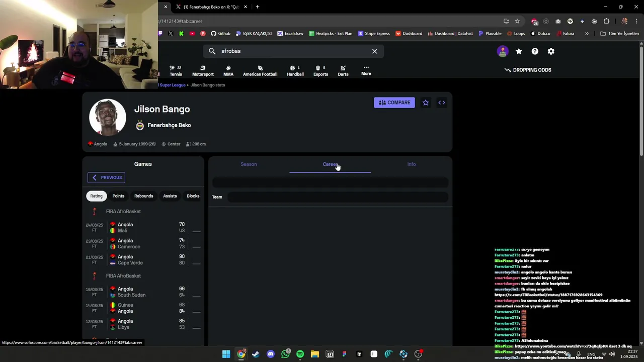Select the Rating filter chip

click(97, 196)
